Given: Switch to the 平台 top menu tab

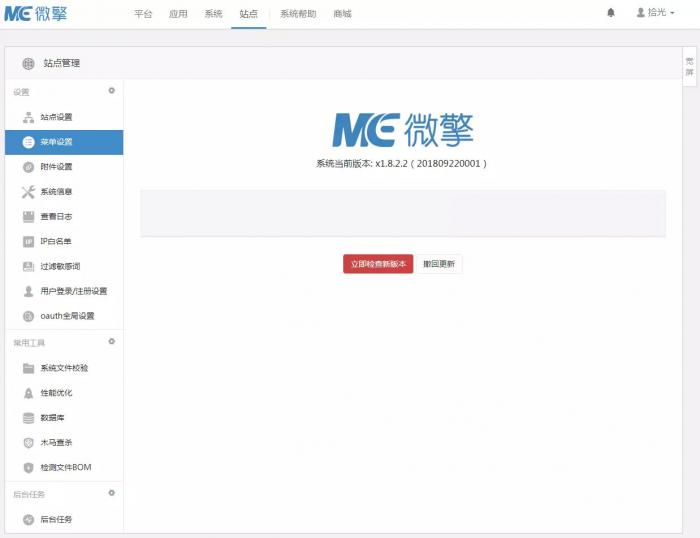Looking at the screenshot, I should coord(143,14).
